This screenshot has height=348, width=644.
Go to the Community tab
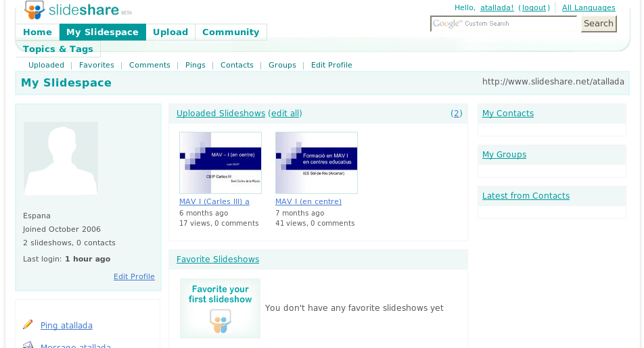click(231, 32)
